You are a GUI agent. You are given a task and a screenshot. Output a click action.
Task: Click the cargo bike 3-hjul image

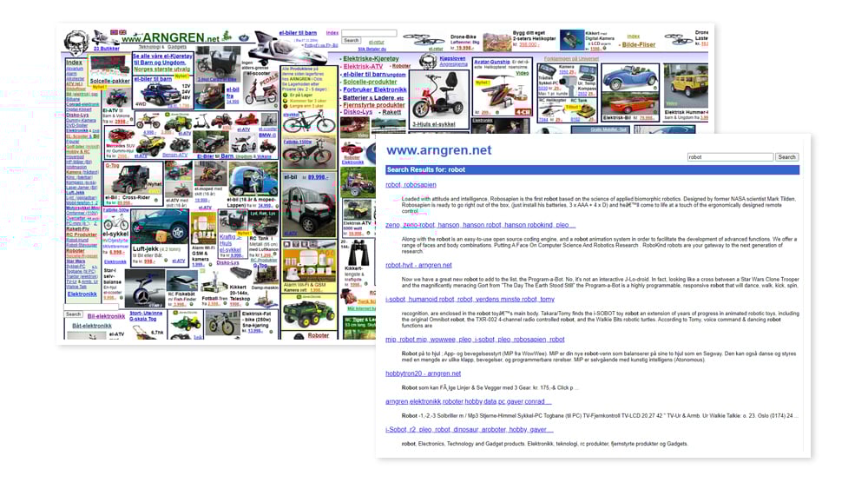[x=219, y=65]
